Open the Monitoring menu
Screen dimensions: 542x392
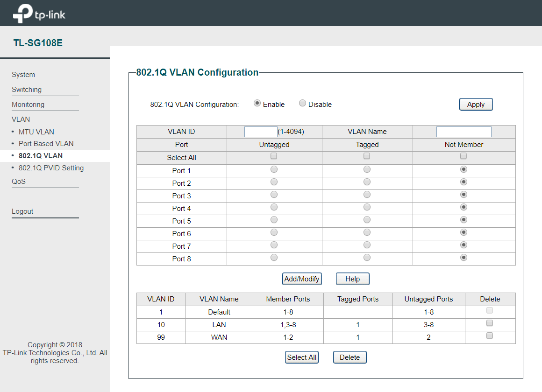coord(28,105)
